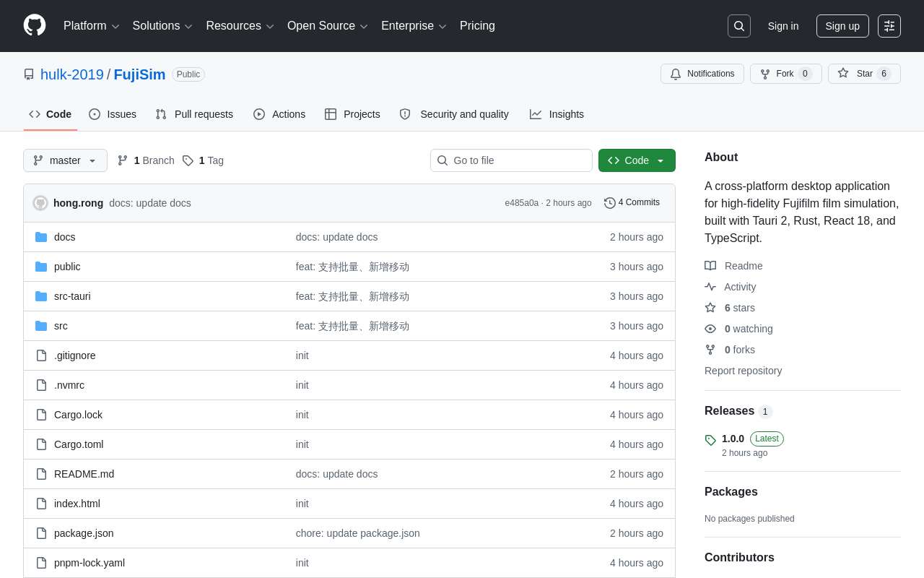Screen dimensions: 924x578
Task: Click the index.html file icon
Action: 41,504
